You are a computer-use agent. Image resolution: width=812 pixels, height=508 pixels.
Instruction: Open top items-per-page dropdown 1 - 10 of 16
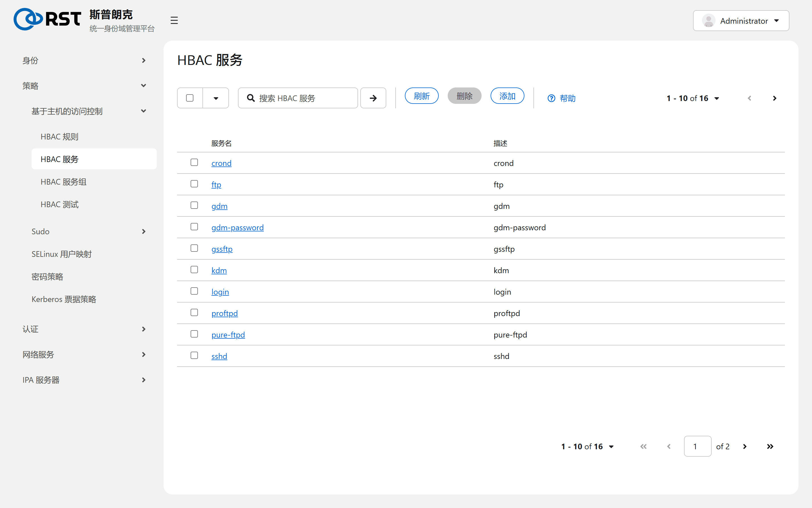point(693,98)
